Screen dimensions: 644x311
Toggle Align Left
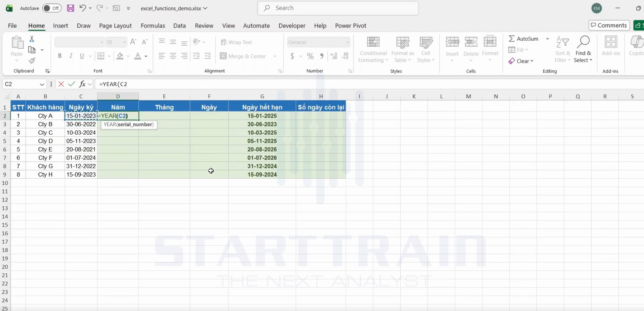point(162,56)
